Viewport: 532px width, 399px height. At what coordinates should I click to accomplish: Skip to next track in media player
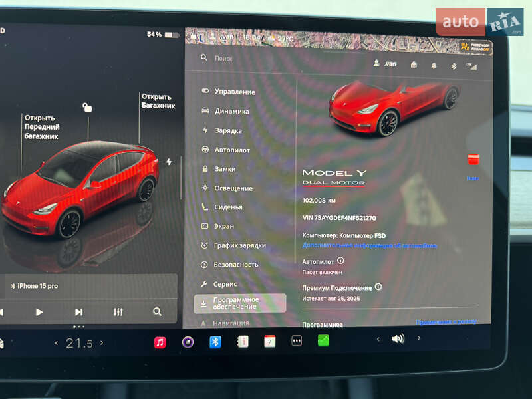point(78,311)
